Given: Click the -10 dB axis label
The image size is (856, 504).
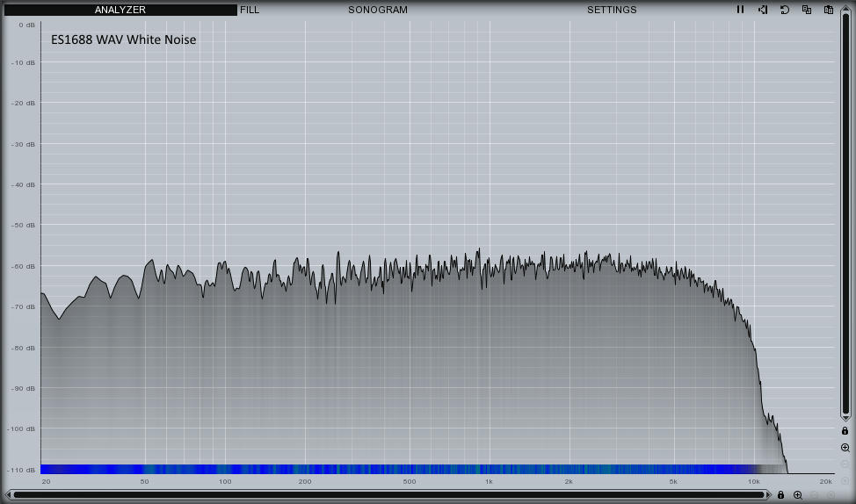Looking at the screenshot, I should [x=23, y=62].
